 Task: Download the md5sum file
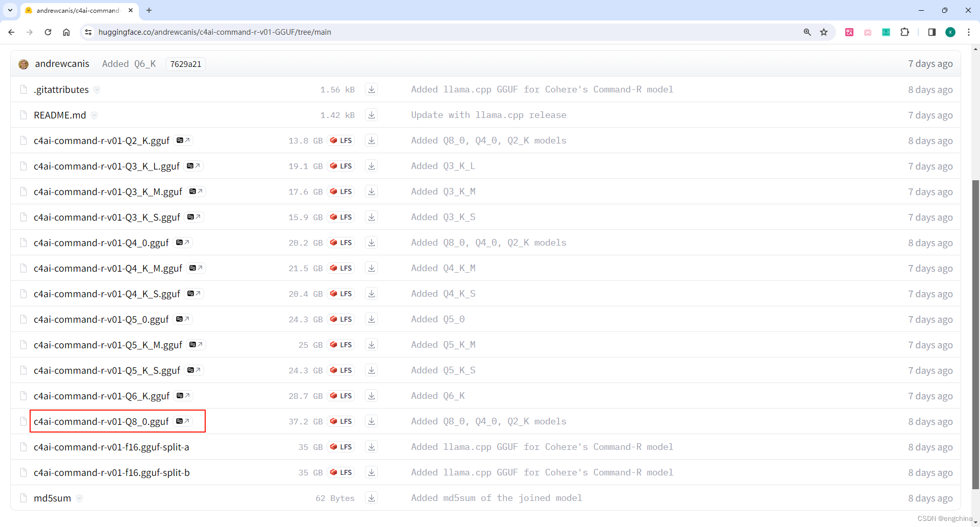click(x=372, y=498)
